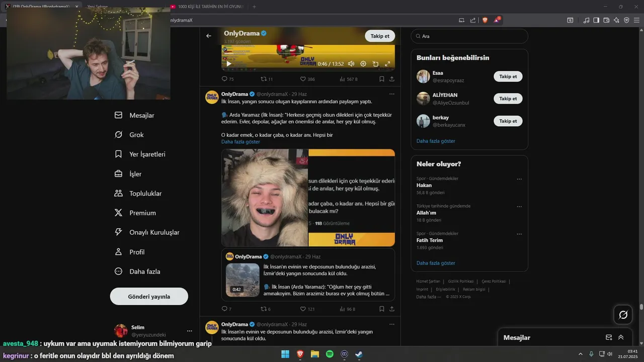Open Brave Rewards icon in the address bar
Viewport: 644px width, 362px height.
(x=496, y=20)
